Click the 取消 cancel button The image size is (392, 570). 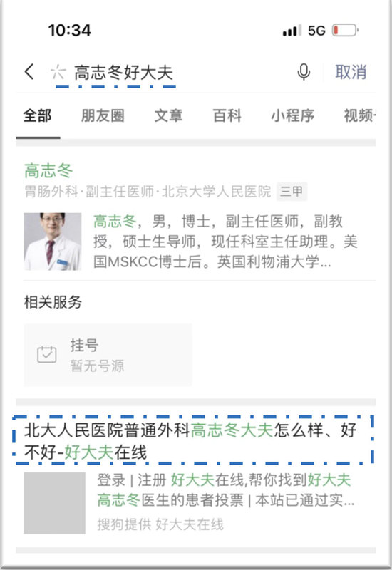[351, 72]
